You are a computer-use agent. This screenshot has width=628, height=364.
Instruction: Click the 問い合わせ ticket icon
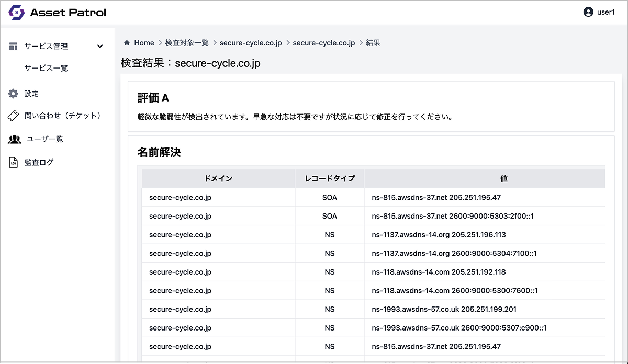(x=14, y=116)
